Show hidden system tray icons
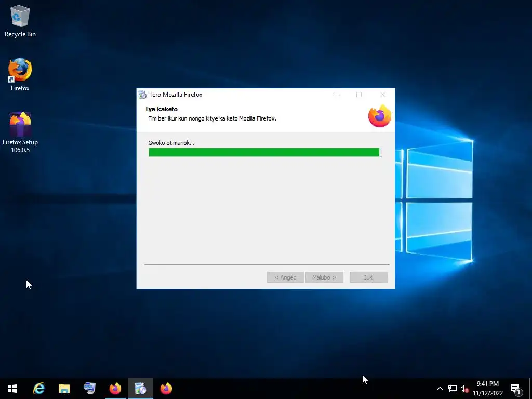Viewport: 532px width, 399px height. coord(440,389)
